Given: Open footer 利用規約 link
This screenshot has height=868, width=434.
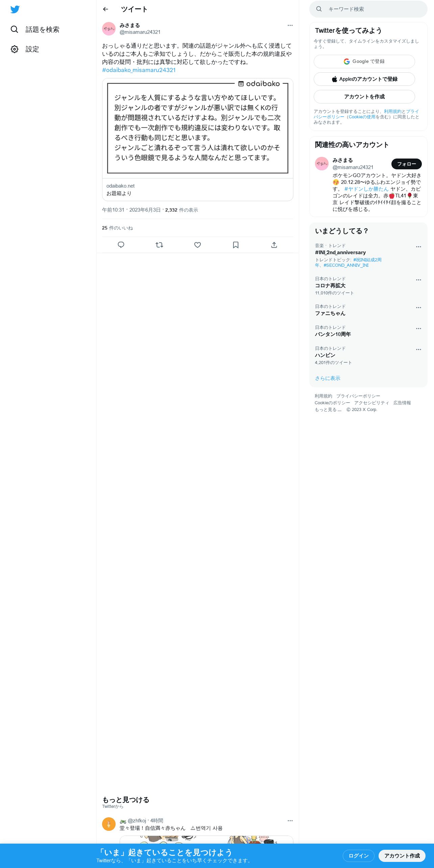Looking at the screenshot, I should point(323,396).
